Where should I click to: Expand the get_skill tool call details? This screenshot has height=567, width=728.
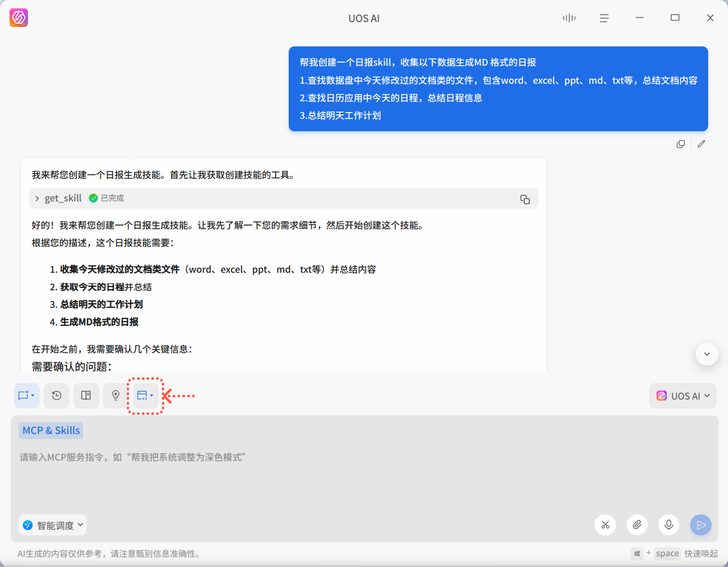pyautogui.click(x=37, y=198)
